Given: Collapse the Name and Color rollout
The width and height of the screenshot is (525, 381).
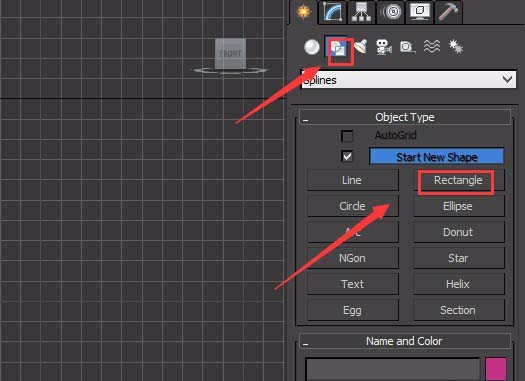Looking at the screenshot, I should coord(405,341).
